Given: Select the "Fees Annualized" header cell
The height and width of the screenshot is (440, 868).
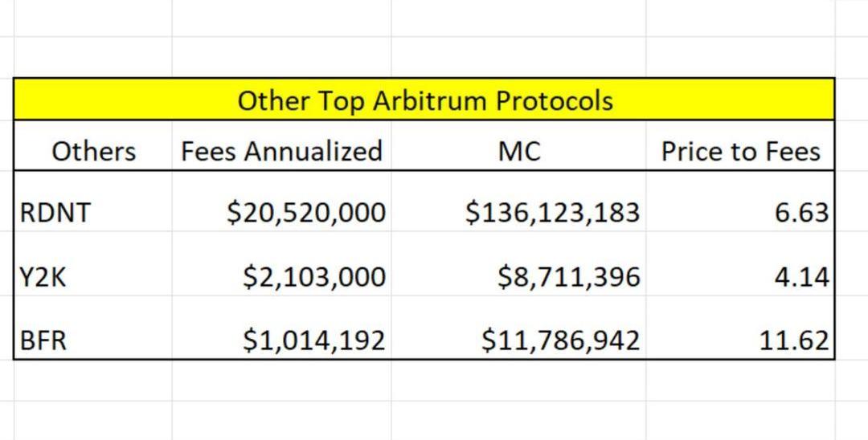Looking at the screenshot, I should pyautogui.click(x=281, y=150).
